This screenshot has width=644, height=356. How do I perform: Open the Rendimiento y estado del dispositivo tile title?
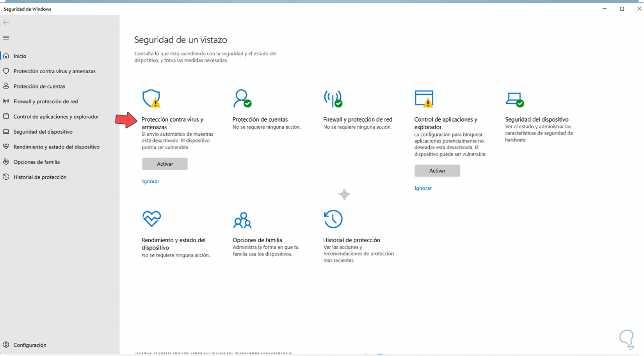(173, 244)
